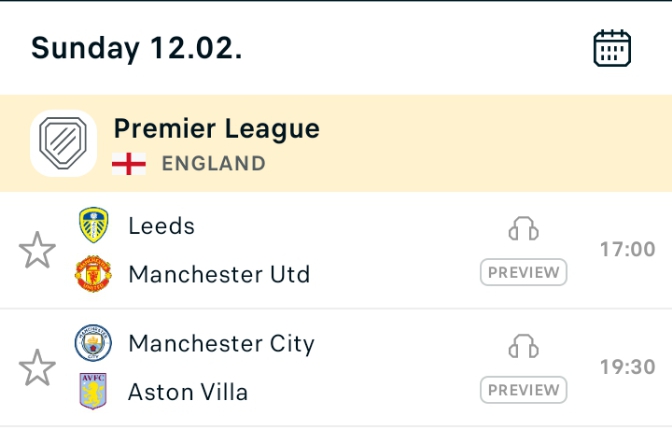Open the Manchester Utd team name
The image size is (672, 430).
(219, 274)
